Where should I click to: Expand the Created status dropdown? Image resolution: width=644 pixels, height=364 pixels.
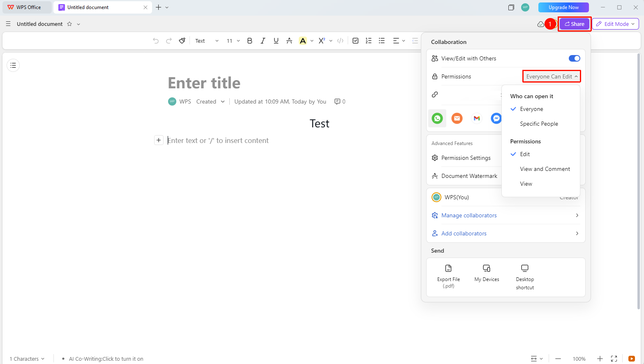pyautogui.click(x=210, y=101)
